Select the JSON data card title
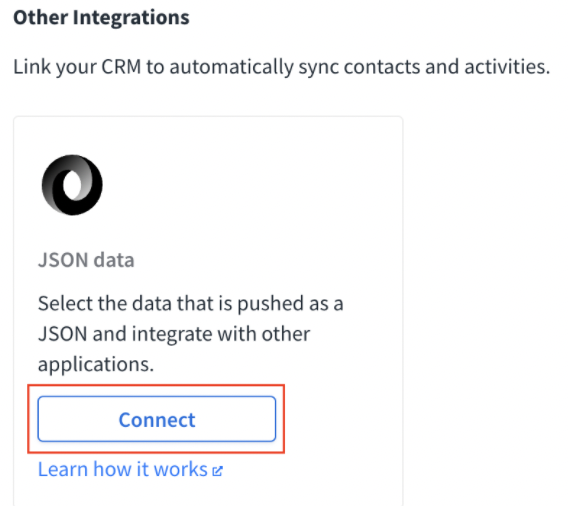The image size is (568, 506). point(86,260)
